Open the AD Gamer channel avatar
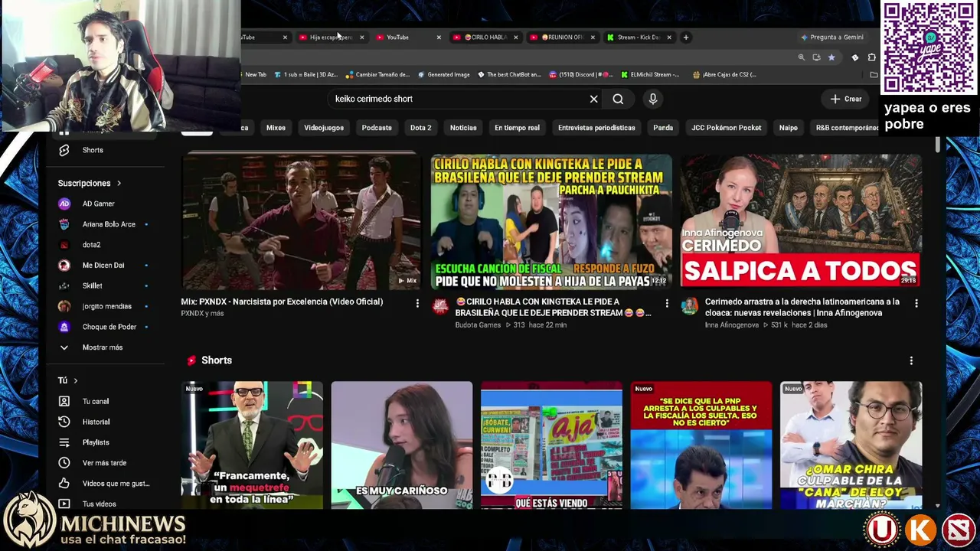 (x=64, y=204)
